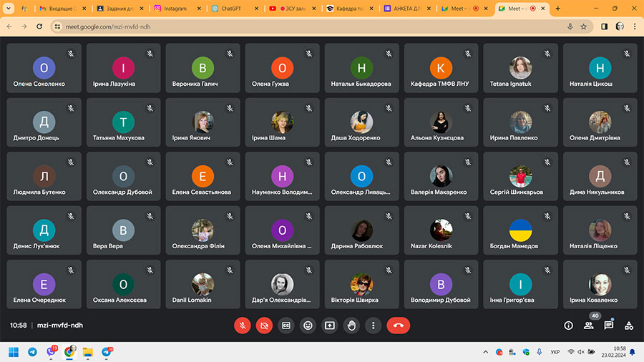Open the notifications bell in the taskbar
Screen dimensions: 644x362
[x=633, y=352]
